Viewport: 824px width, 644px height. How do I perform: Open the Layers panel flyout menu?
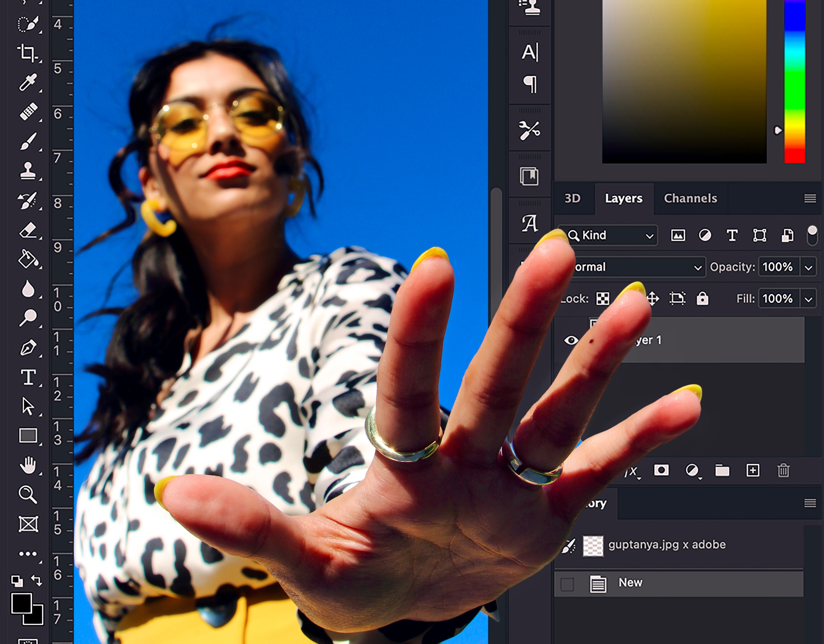810,199
